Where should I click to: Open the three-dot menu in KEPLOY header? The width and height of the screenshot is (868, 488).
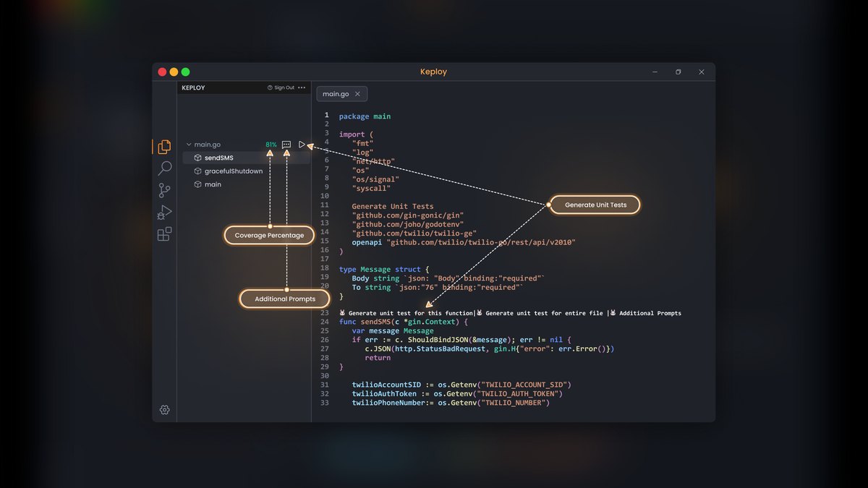(302, 87)
